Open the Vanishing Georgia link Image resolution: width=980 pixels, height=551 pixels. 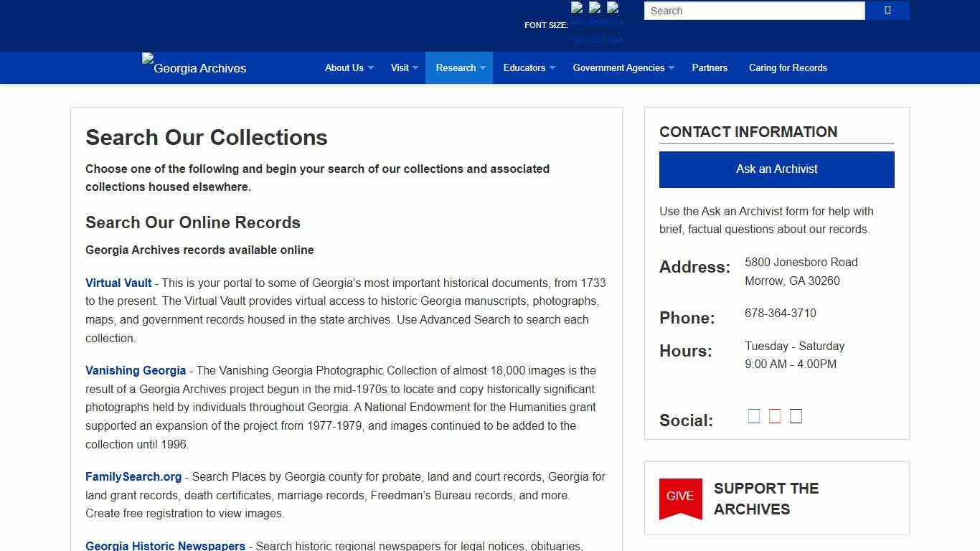(x=136, y=370)
